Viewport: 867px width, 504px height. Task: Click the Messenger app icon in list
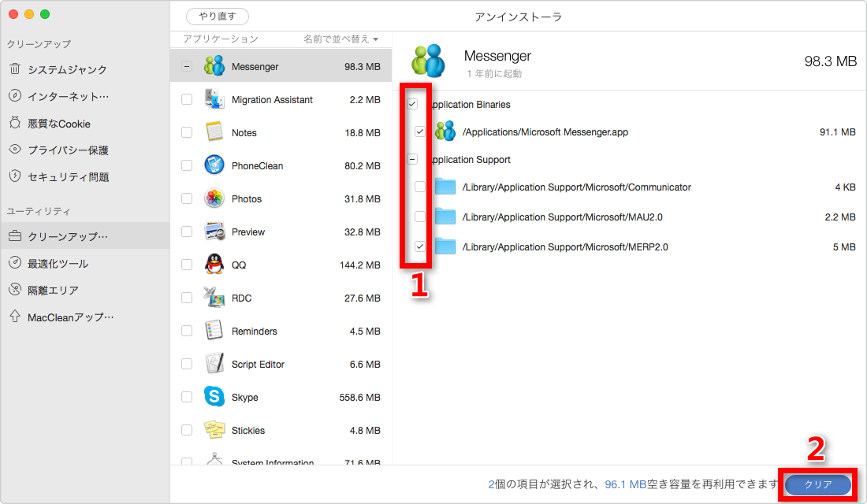coord(214,66)
